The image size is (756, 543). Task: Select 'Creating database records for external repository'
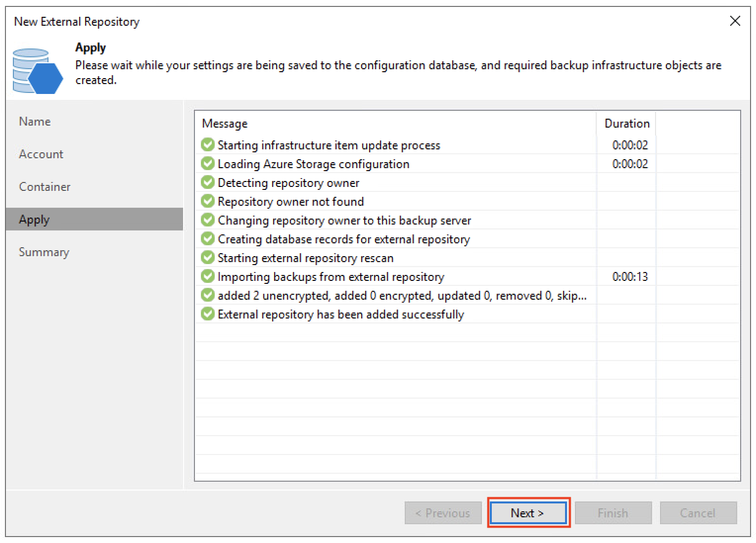344,239
